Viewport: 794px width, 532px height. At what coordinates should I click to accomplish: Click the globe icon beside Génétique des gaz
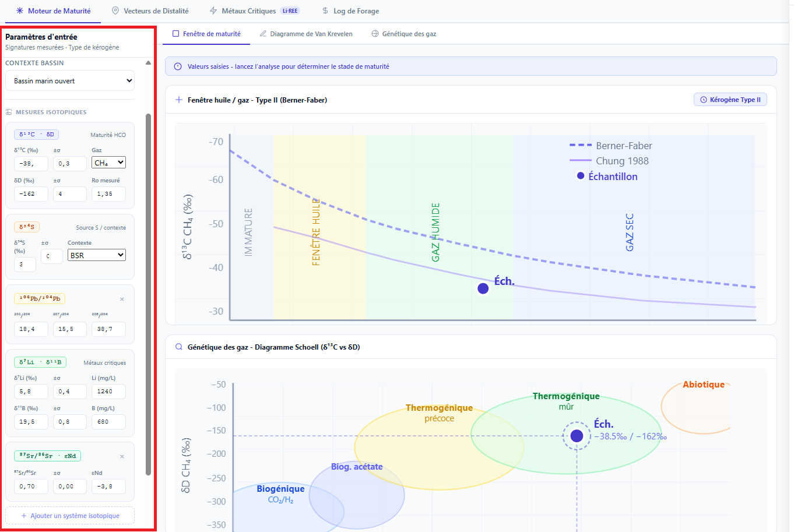click(x=375, y=34)
